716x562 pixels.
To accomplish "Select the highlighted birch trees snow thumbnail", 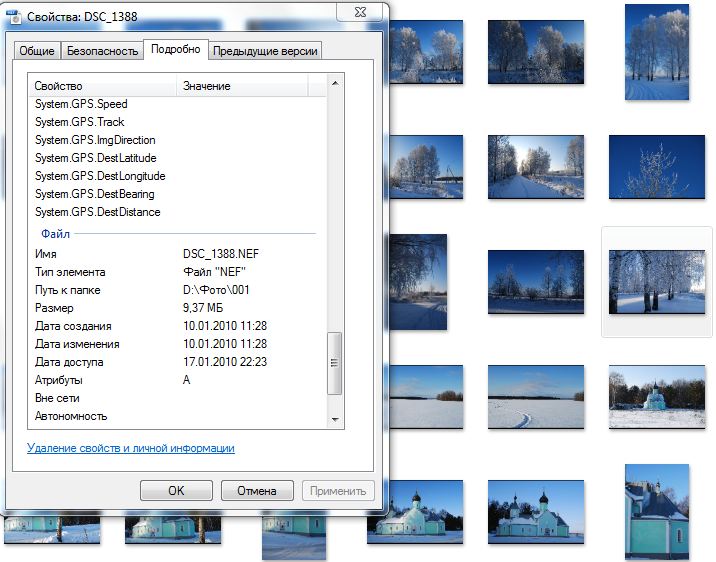I will click(x=657, y=282).
